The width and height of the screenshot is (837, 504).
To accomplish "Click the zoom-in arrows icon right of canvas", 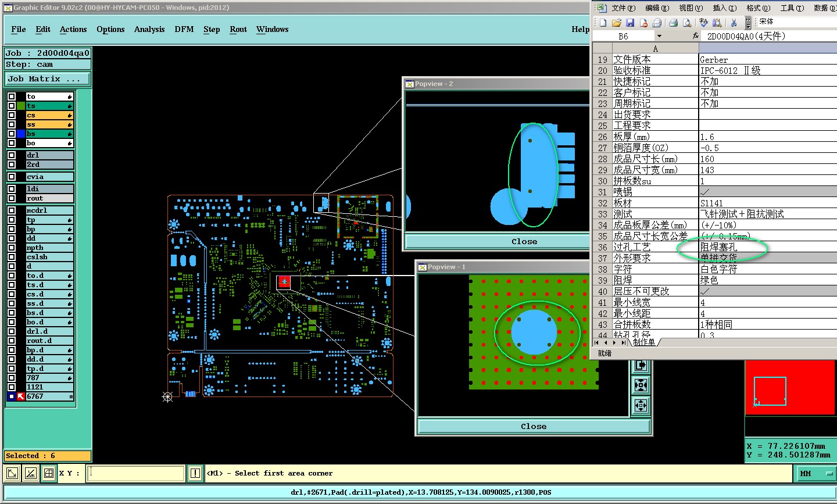I will tap(641, 385).
